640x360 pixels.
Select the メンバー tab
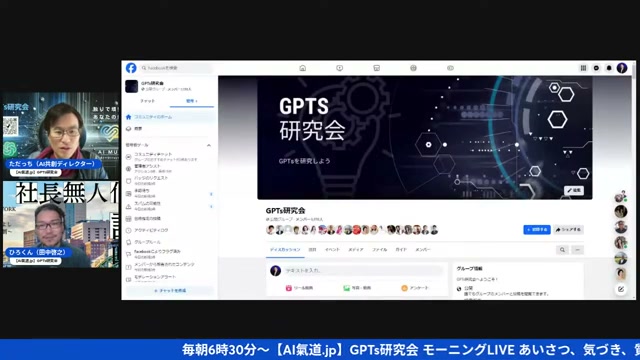(x=422, y=249)
